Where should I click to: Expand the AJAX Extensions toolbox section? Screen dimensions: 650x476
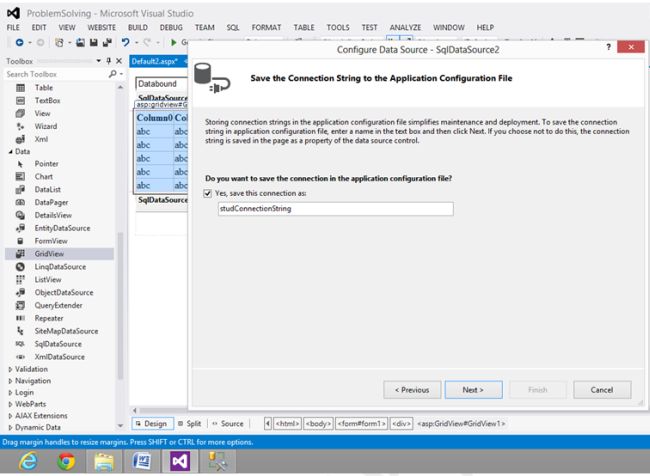pos(10,415)
